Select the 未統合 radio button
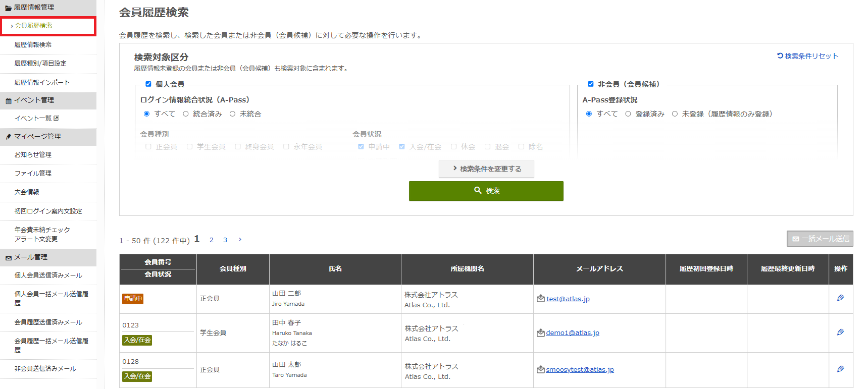The image size is (868, 389). click(x=233, y=114)
